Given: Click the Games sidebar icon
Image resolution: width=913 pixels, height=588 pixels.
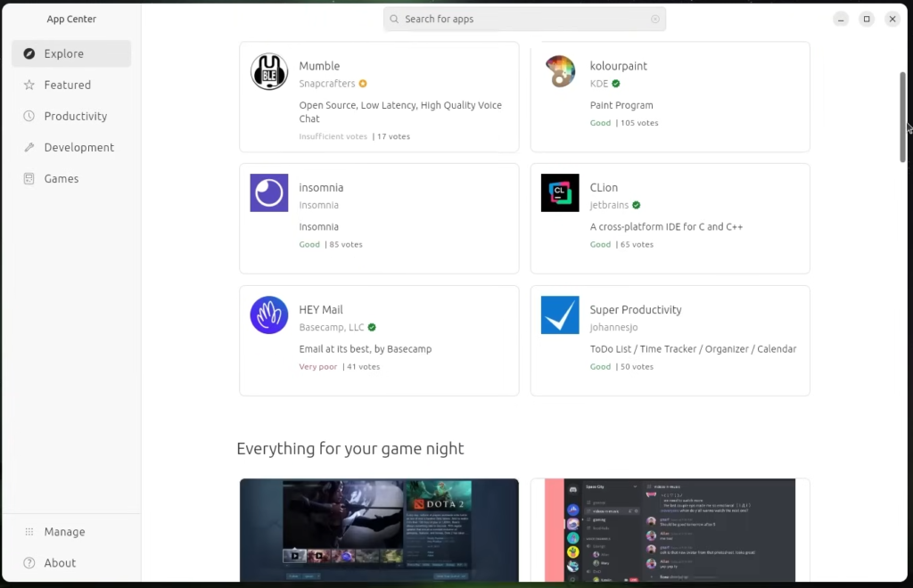Looking at the screenshot, I should [x=29, y=178].
